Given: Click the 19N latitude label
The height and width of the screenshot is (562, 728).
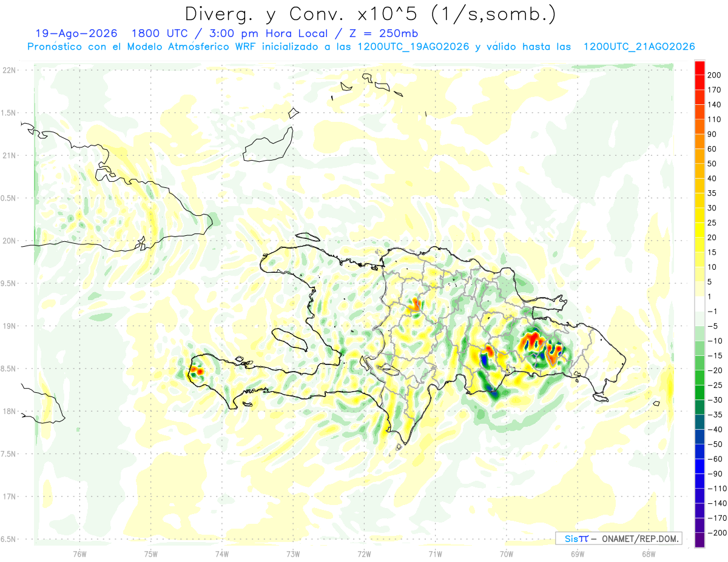Looking at the screenshot, I should point(8,326).
